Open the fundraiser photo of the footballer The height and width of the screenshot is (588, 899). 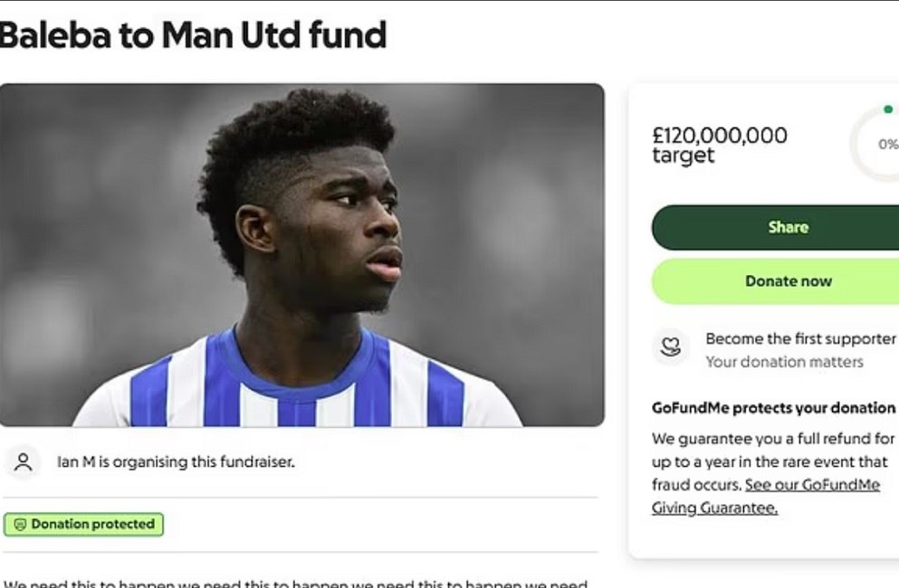coord(301,255)
